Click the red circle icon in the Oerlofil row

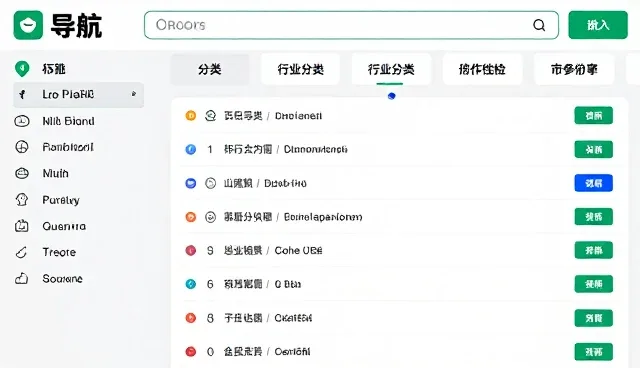(191, 352)
